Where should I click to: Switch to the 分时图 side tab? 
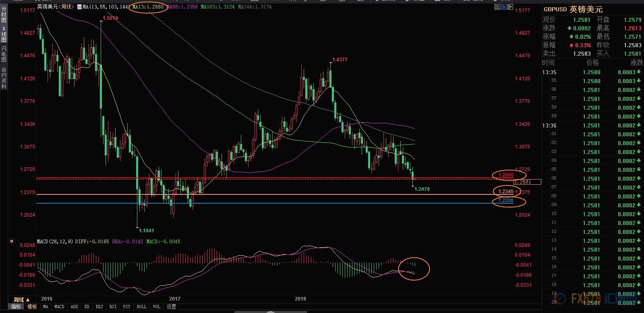(x=4, y=14)
